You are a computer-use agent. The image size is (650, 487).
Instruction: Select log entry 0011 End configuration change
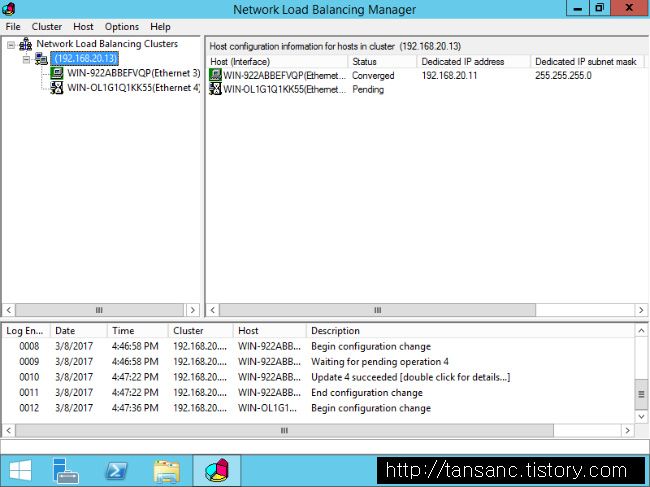(318, 393)
